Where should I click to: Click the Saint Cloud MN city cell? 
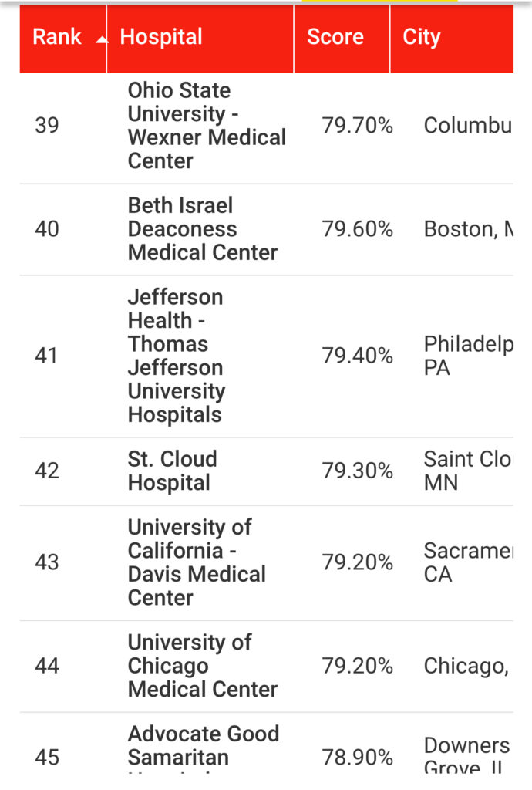[468, 471]
